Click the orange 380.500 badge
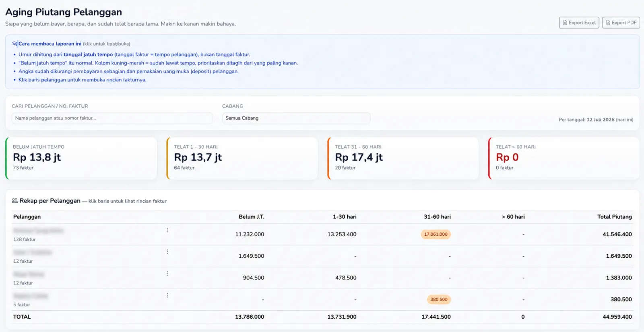The image size is (644, 332). [439, 299]
